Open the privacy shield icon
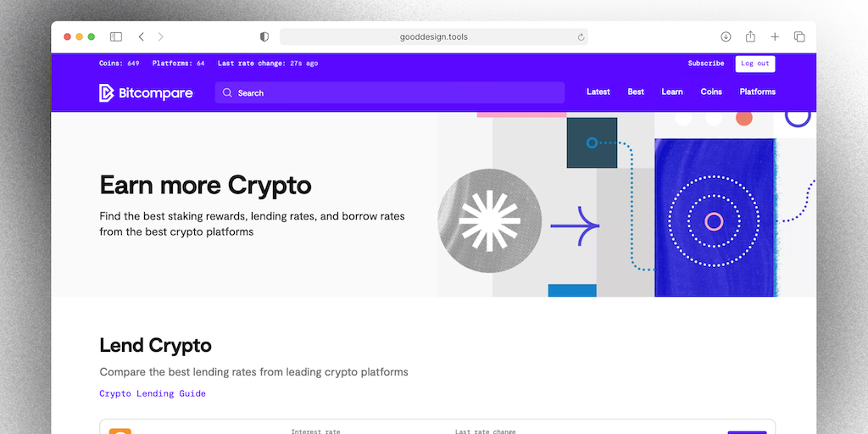Viewport: 868px width, 434px height. tap(264, 36)
